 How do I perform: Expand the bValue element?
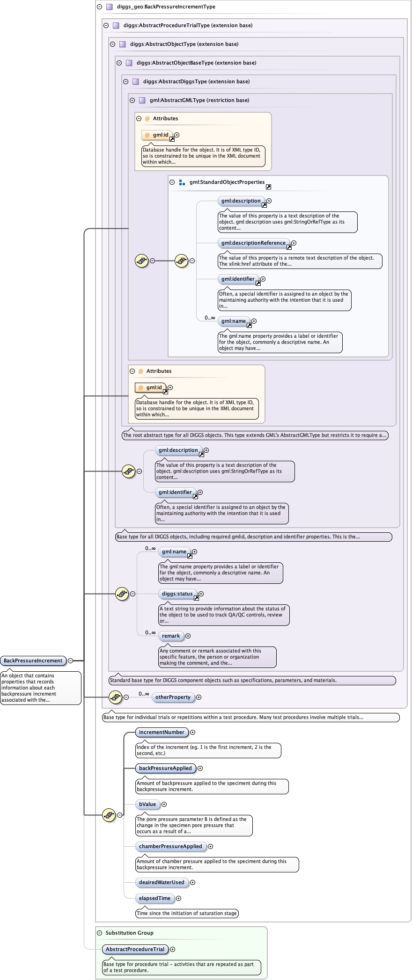(x=164, y=805)
